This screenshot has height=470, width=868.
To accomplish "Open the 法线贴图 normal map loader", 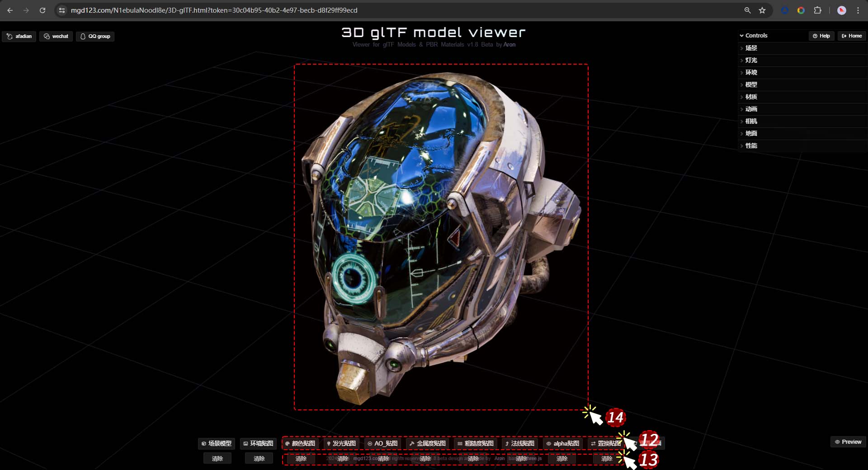I will pos(519,443).
